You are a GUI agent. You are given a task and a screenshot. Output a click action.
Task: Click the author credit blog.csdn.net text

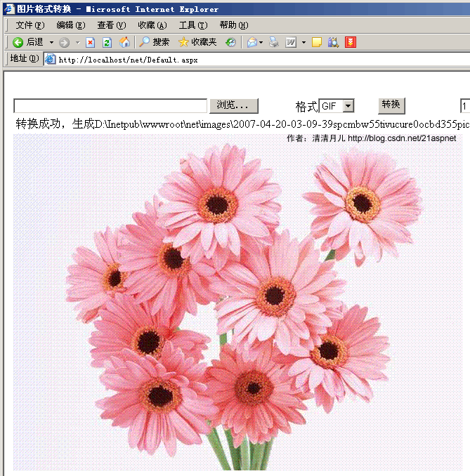pos(371,138)
